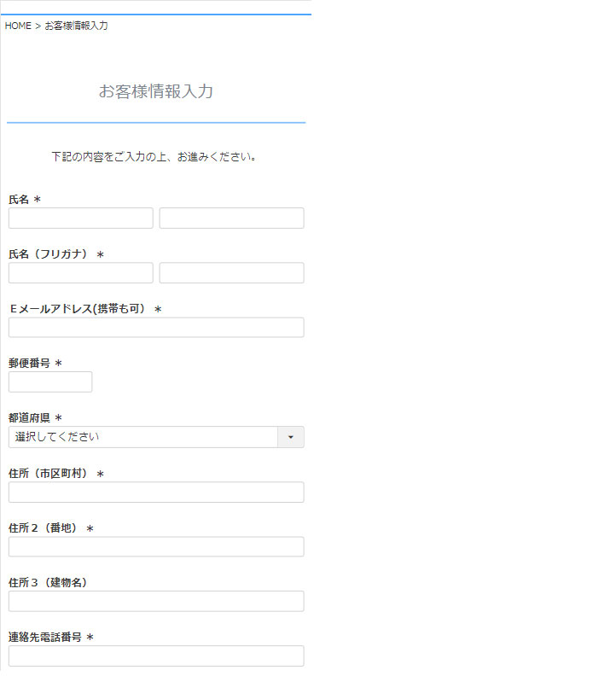Click the 都道府県 field label

tap(30, 418)
